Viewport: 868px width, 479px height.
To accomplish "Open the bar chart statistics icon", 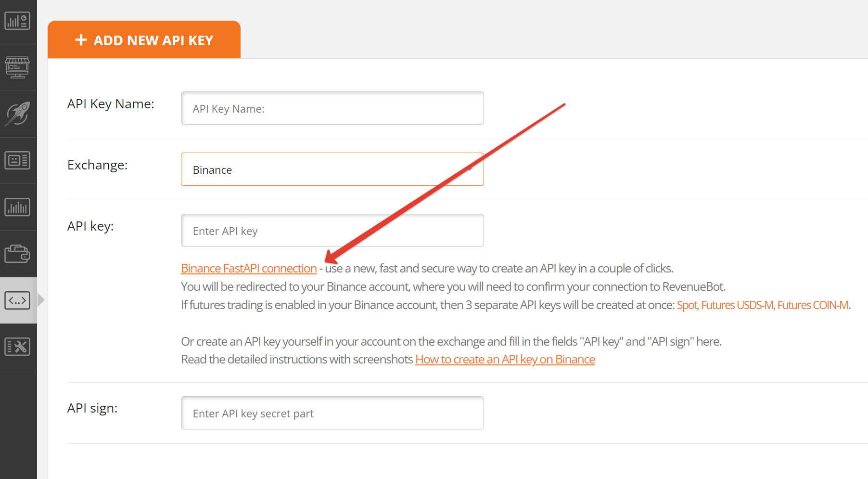I will pos(17,207).
